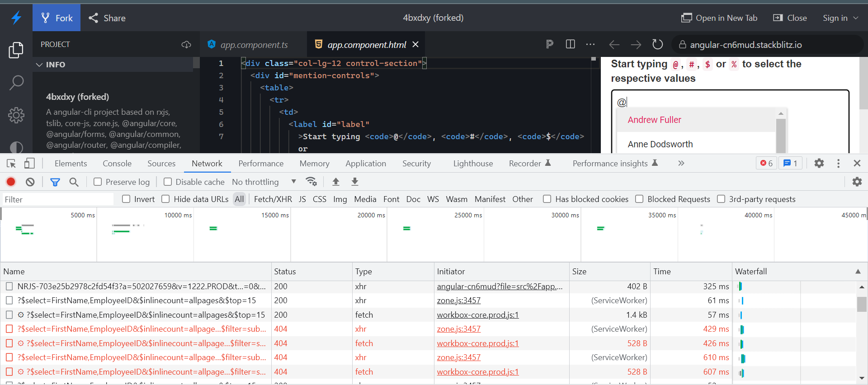The image size is (868, 385).
Task: Open the Lighthouse tab
Action: tap(473, 163)
